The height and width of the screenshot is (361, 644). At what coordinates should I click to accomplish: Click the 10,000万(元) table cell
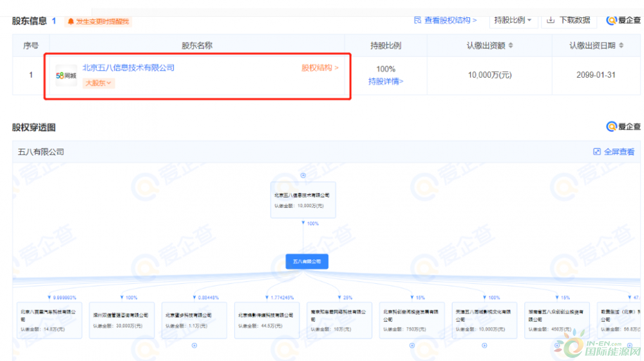click(489, 75)
